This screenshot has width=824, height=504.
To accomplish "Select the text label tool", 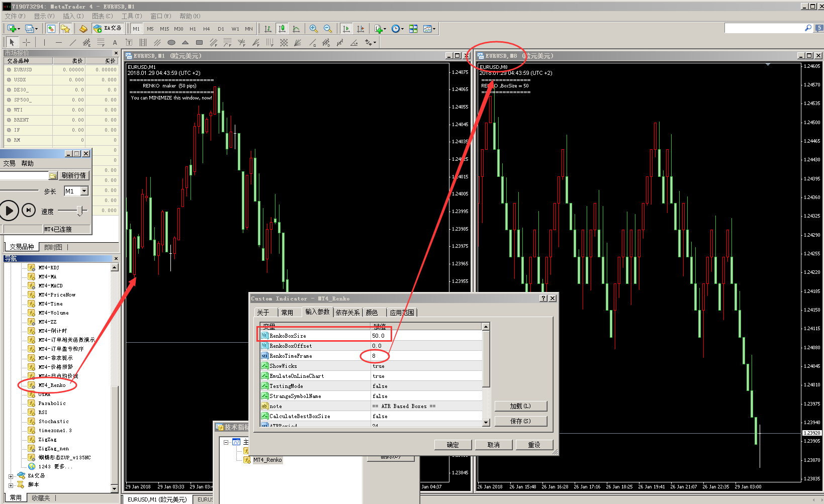I will [x=129, y=43].
